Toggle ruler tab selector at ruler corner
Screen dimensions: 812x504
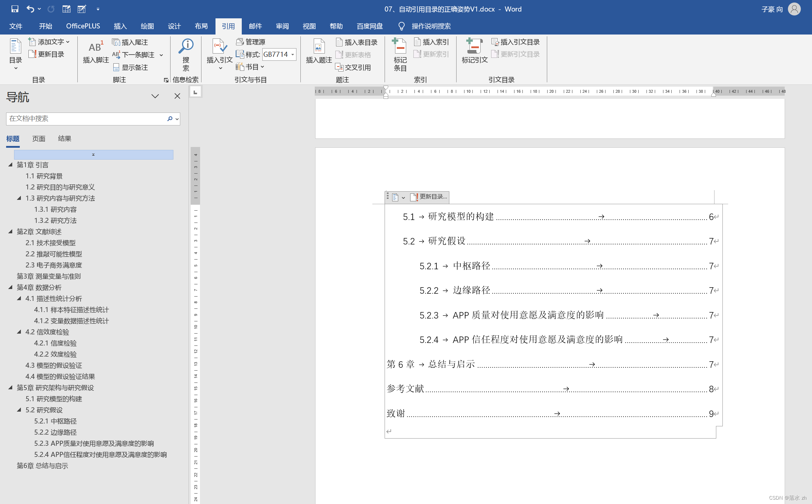point(195,92)
